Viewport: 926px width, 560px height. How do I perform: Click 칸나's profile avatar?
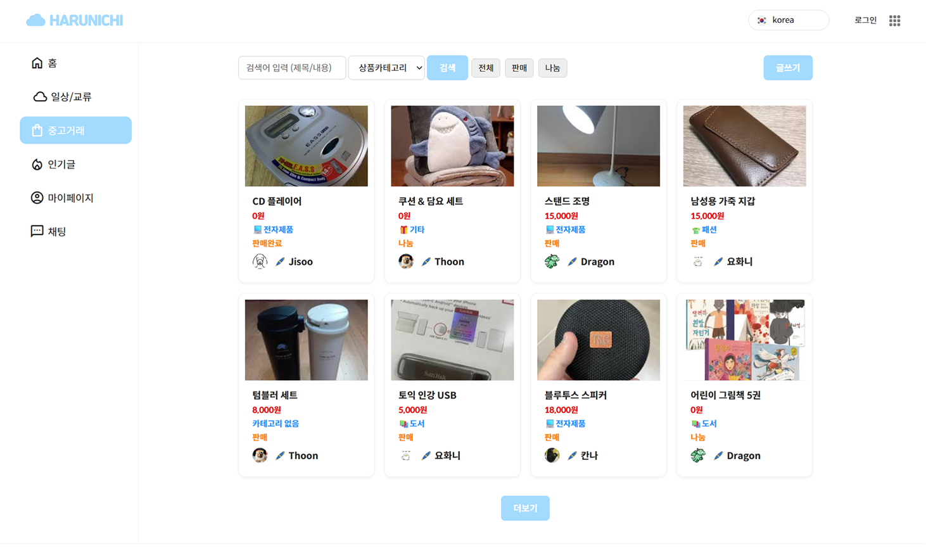(552, 455)
